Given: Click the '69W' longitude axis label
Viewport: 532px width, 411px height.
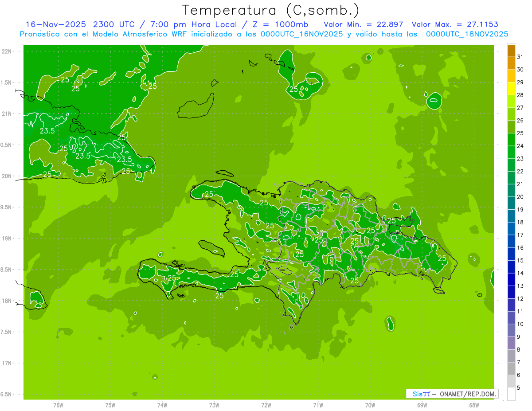Looking at the screenshot, I should [x=422, y=405].
